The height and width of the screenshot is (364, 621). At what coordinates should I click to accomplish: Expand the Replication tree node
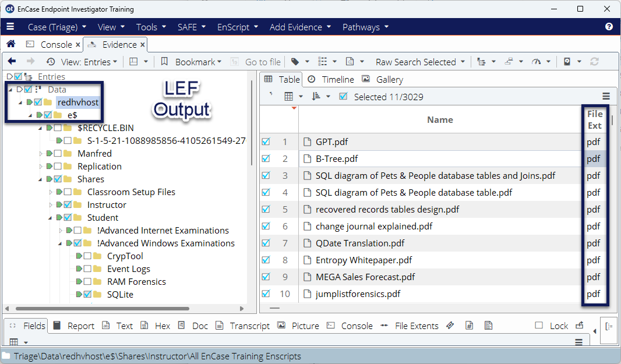(x=40, y=167)
